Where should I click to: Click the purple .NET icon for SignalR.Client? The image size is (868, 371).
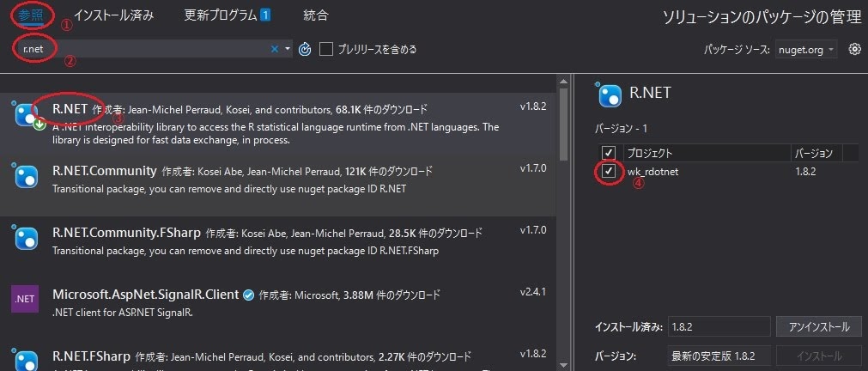pos(25,300)
